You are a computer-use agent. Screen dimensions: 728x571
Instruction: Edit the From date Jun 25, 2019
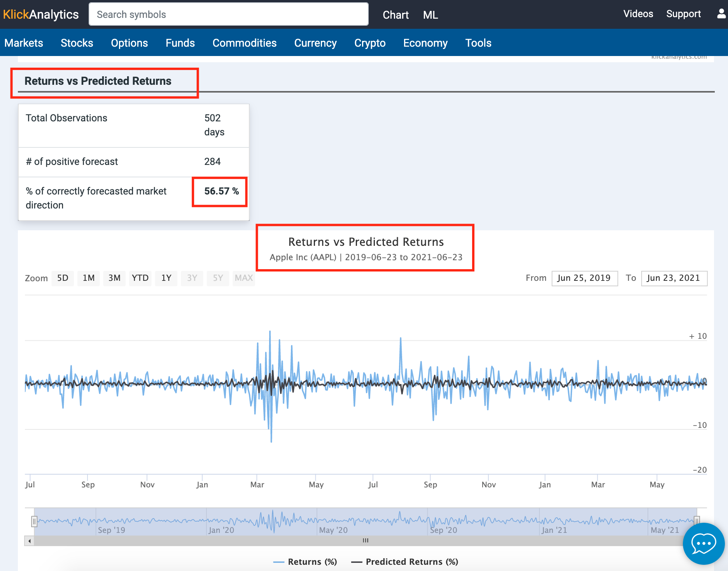[584, 278]
